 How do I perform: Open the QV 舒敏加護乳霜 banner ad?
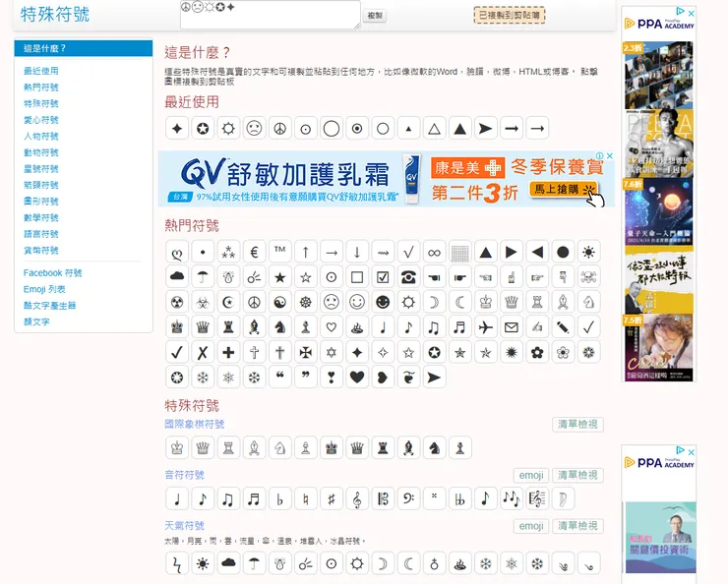pos(387,179)
